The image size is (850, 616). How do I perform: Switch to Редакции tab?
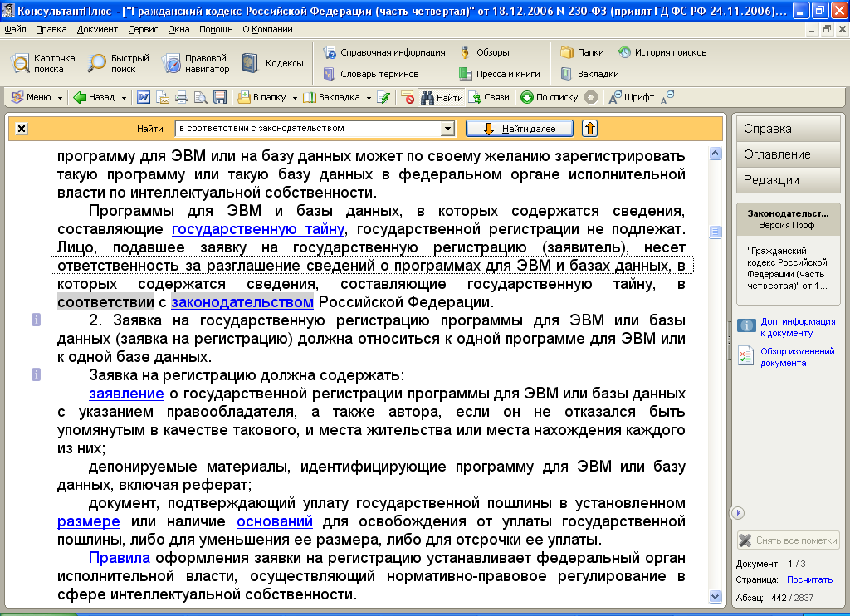pos(789,180)
